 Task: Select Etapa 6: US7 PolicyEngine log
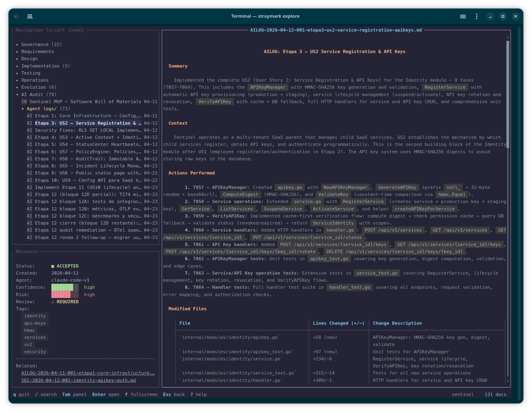92,152
